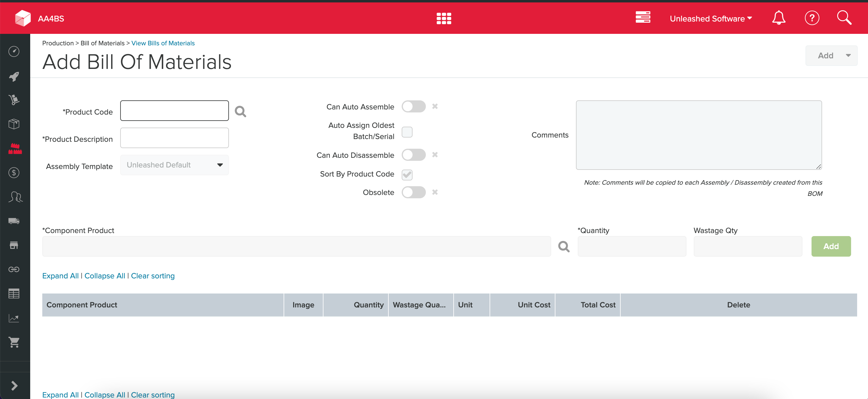868x399 pixels.
Task: Sort by Total Cost column header
Action: [x=587, y=305]
